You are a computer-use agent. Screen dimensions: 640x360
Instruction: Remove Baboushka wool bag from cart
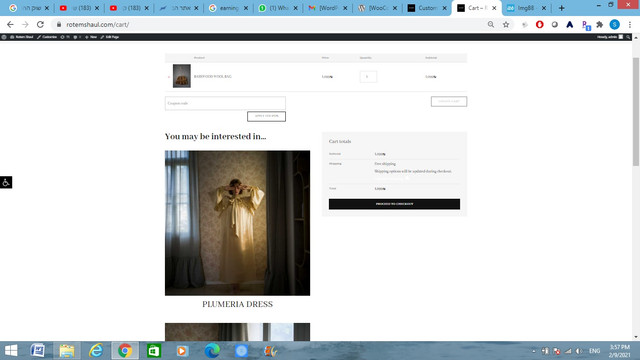coord(169,77)
